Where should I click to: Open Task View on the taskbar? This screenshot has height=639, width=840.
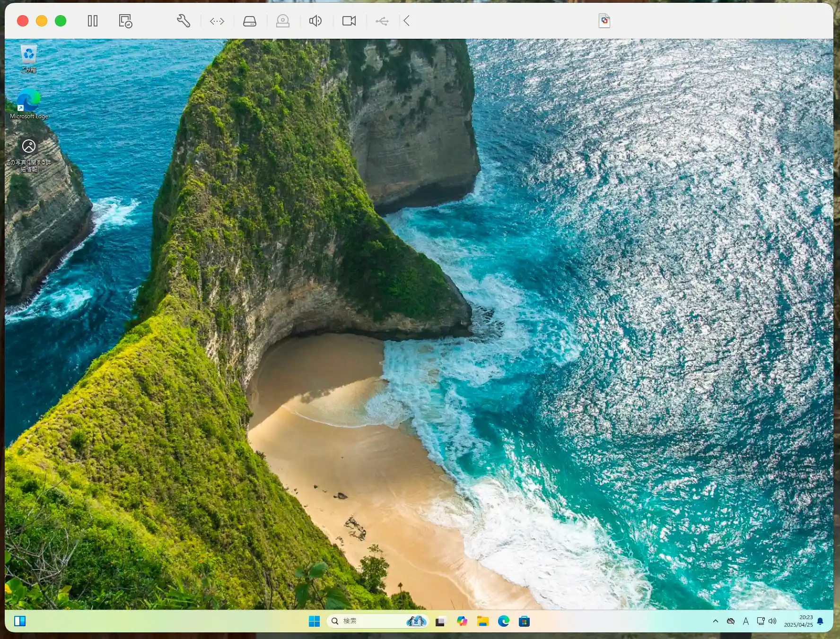pyautogui.click(x=440, y=621)
